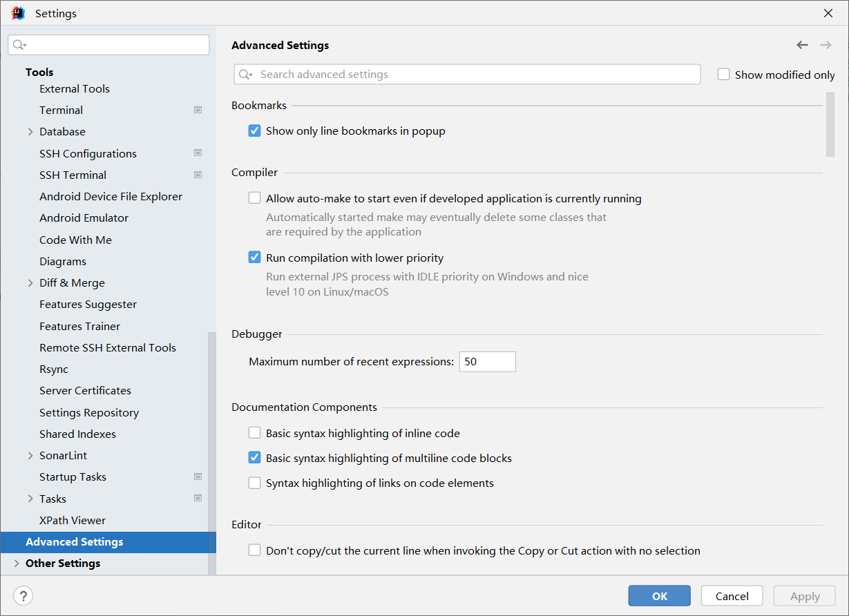
Task: Click the project-level icon beside SSH Terminal
Action: click(x=198, y=175)
